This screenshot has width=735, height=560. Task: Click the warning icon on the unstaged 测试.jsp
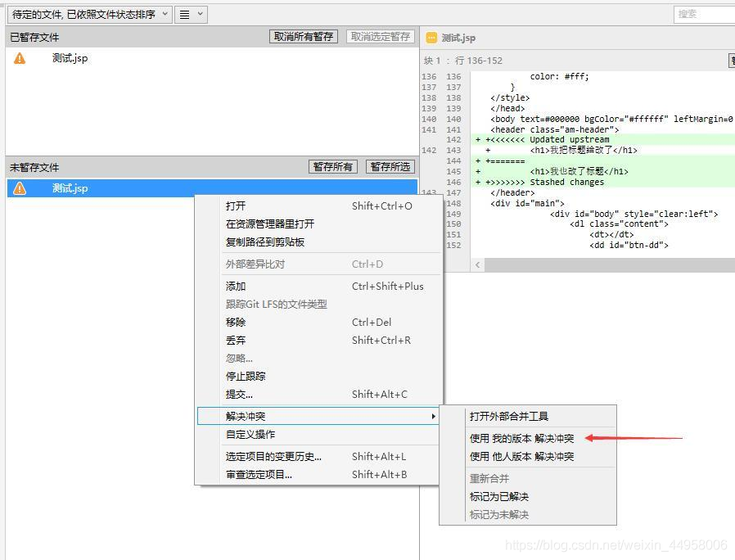coord(20,188)
